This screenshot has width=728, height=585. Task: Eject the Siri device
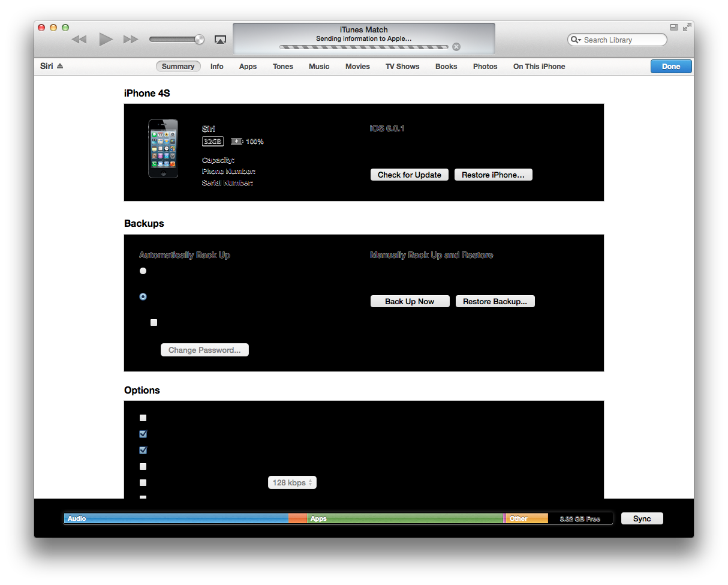click(60, 66)
